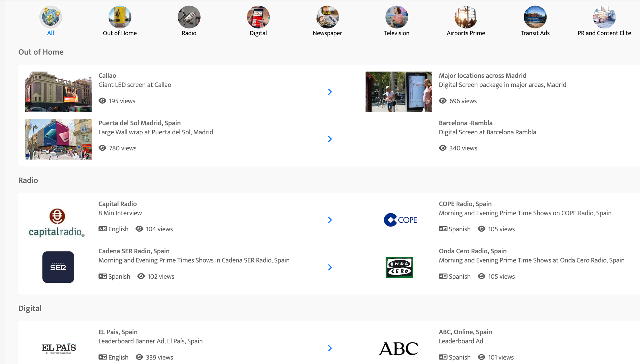Click 'Giant LED screen at Callao' text
This screenshot has width=640, height=364.
135,85
